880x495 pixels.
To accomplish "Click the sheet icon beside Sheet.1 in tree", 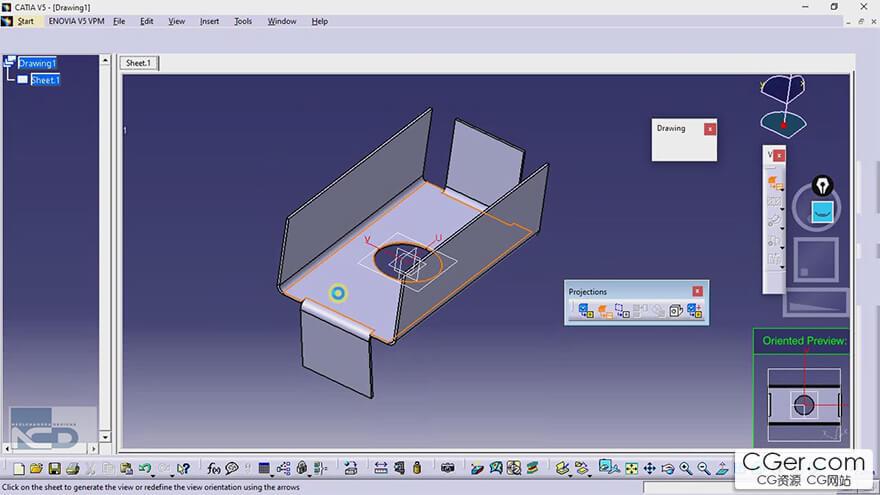I will 22,80.
